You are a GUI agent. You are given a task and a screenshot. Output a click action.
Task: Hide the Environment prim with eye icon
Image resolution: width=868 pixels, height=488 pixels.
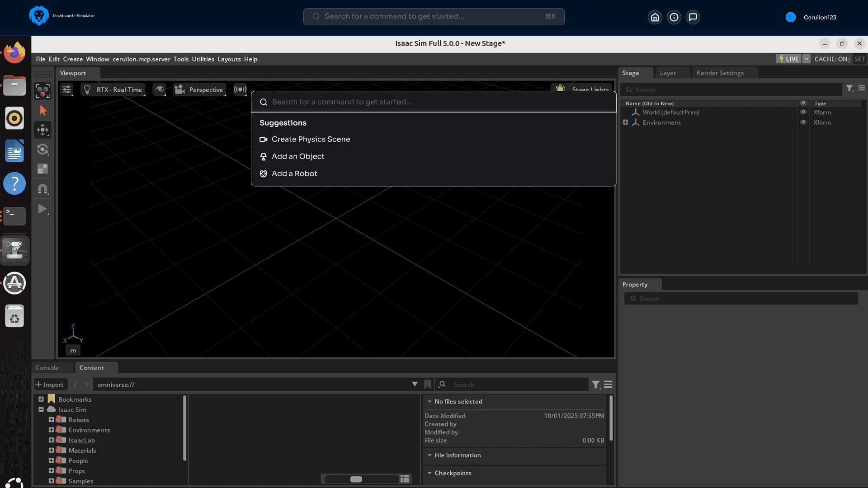click(803, 122)
